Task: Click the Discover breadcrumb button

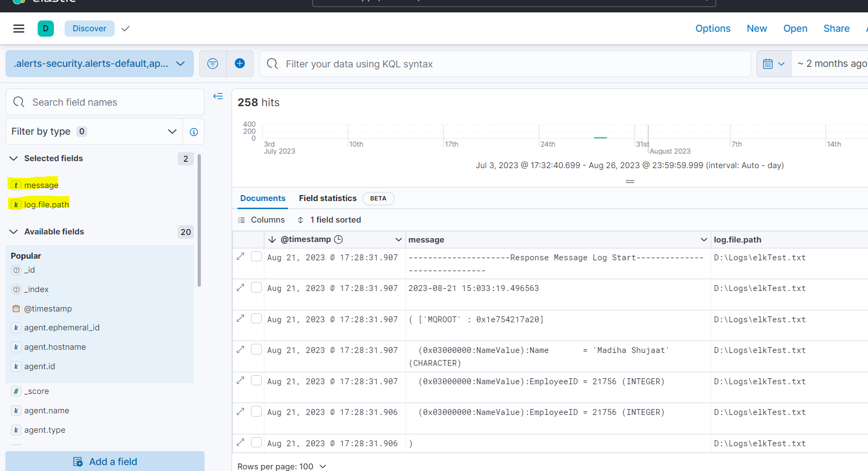Action: pos(89,29)
